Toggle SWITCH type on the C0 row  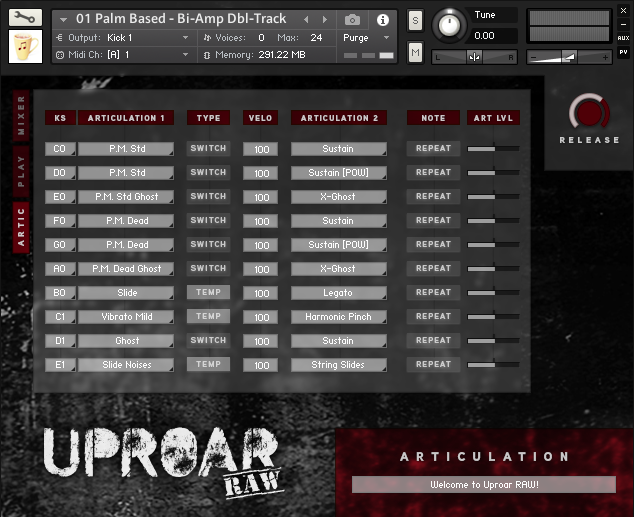pyautogui.click(x=208, y=148)
